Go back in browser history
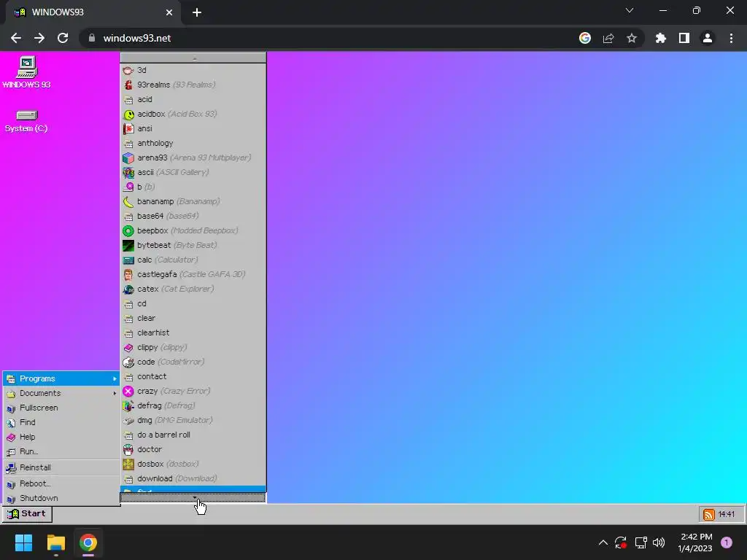Viewport: 747px width, 560px height. pos(16,38)
